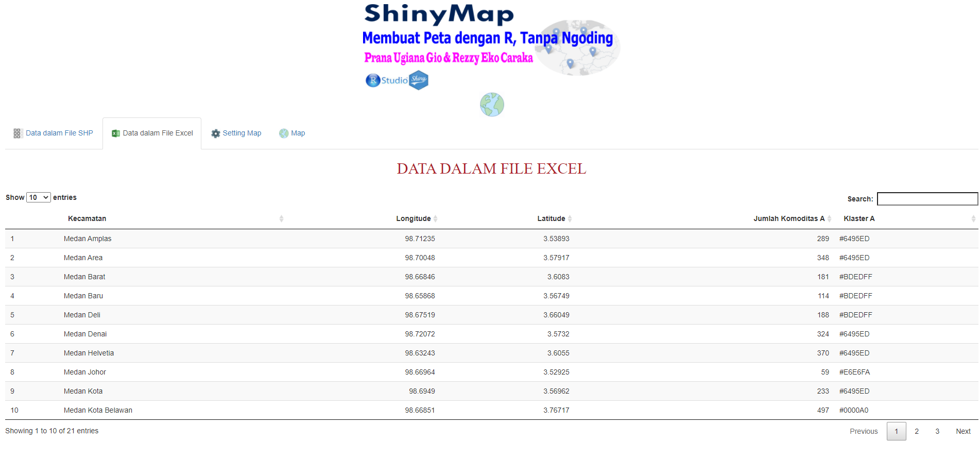Sort table by Kecamatan column arrows
The width and height of the screenshot is (980, 458).
[281, 219]
